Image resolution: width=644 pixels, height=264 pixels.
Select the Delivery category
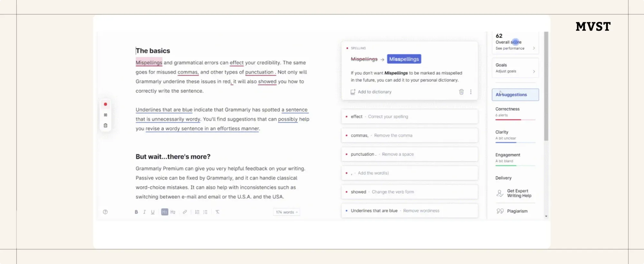pyautogui.click(x=503, y=178)
